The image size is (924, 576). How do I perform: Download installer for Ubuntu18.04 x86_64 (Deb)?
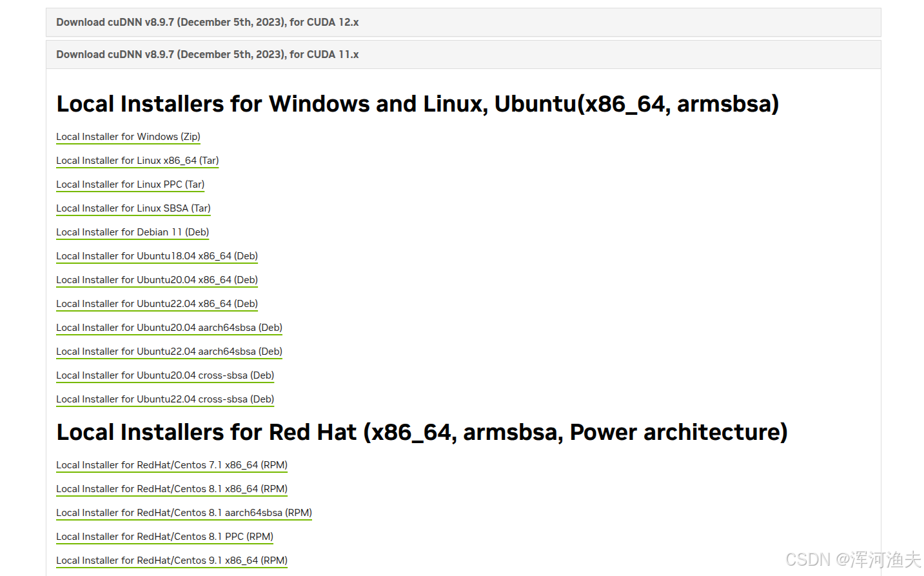tap(157, 256)
